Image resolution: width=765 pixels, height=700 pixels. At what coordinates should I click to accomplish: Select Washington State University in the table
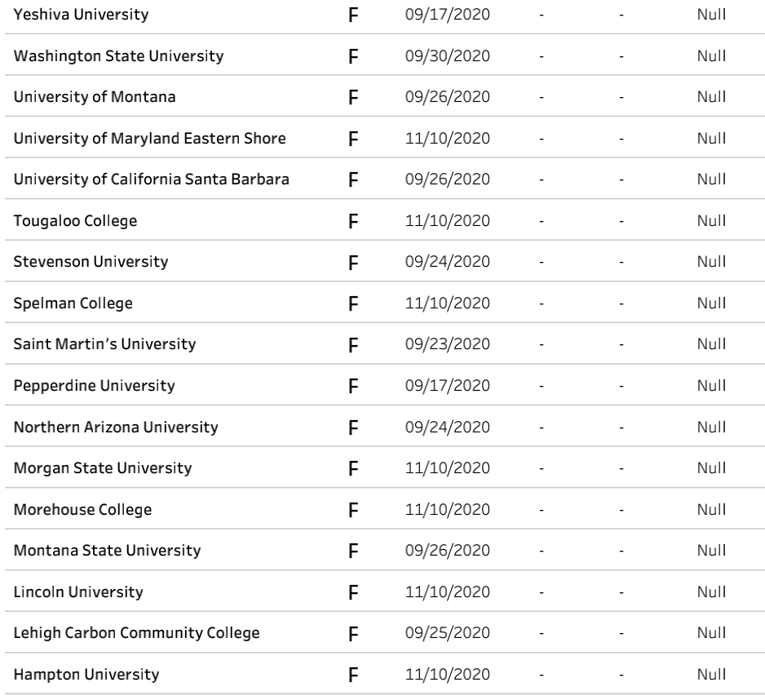click(118, 56)
